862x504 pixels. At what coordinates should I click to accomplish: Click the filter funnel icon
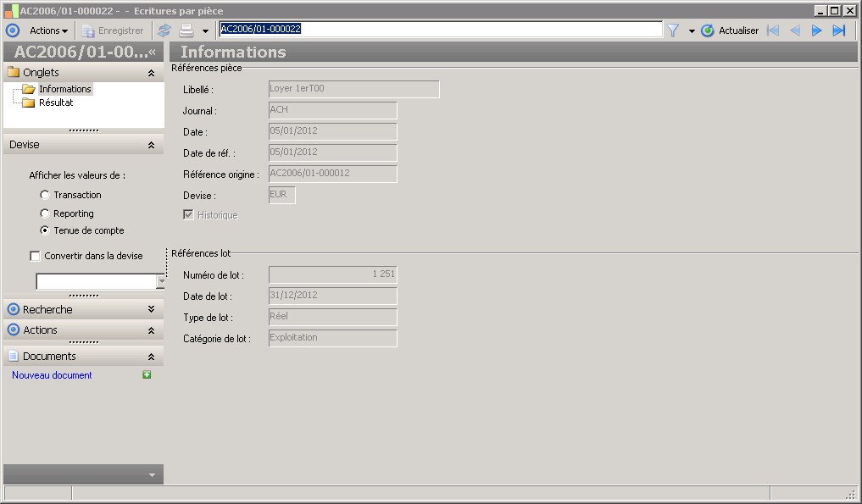673,30
